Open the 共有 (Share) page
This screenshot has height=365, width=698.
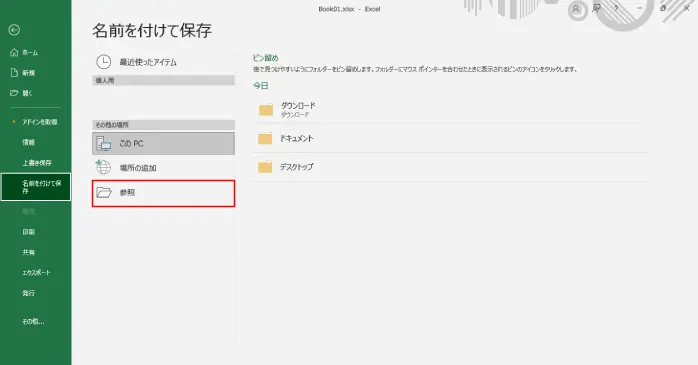tap(36, 252)
